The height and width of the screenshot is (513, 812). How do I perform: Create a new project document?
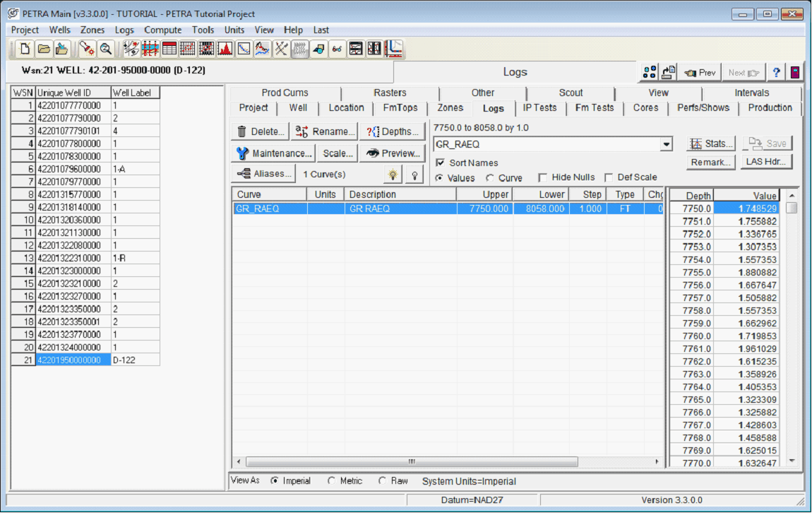(24, 48)
